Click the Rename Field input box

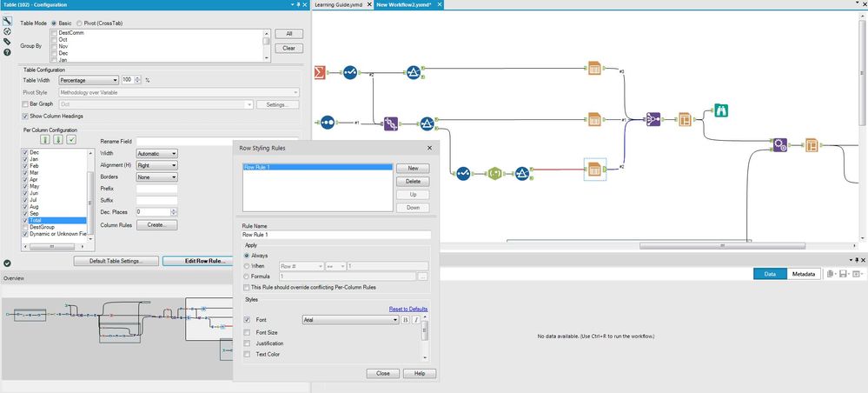(217, 142)
